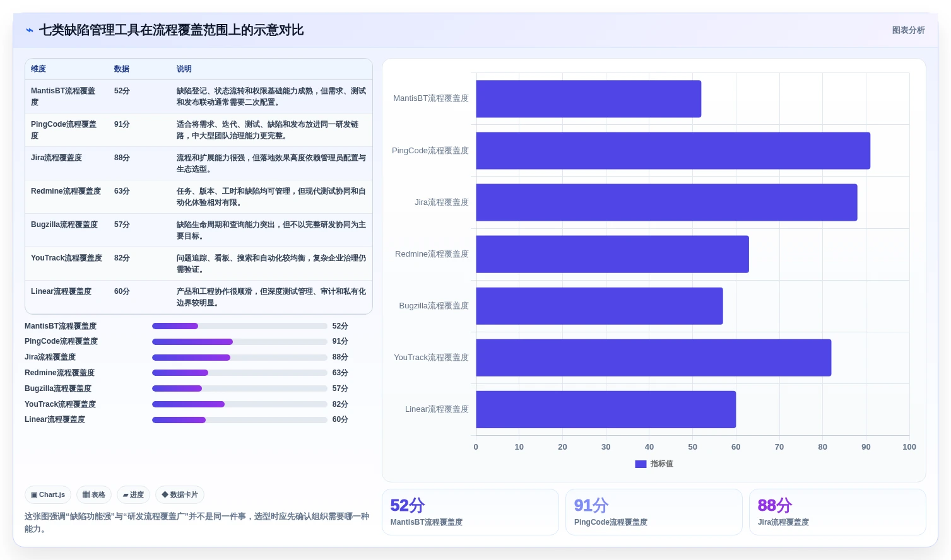Click the Bugzilla bar in the chart

tap(600, 306)
